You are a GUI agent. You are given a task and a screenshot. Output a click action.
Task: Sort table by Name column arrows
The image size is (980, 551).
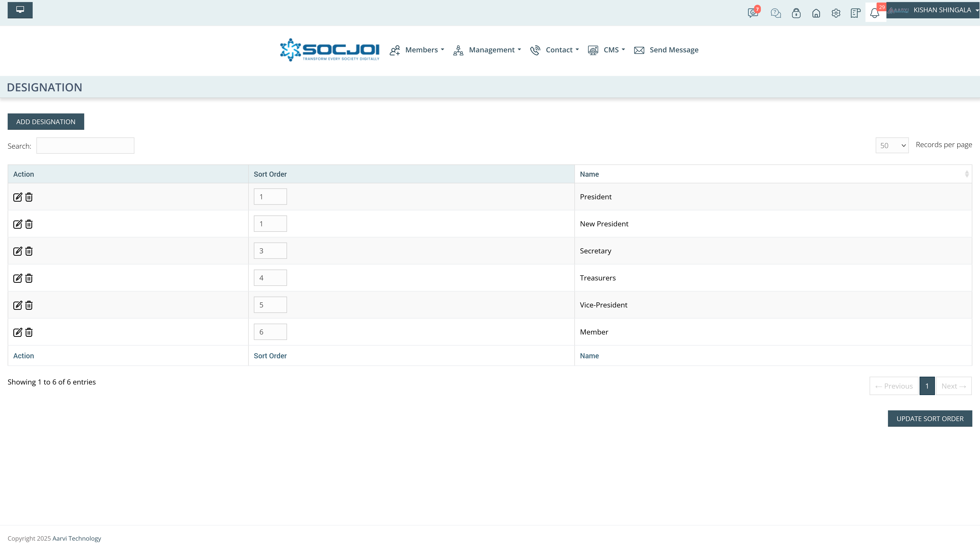tap(966, 174)
